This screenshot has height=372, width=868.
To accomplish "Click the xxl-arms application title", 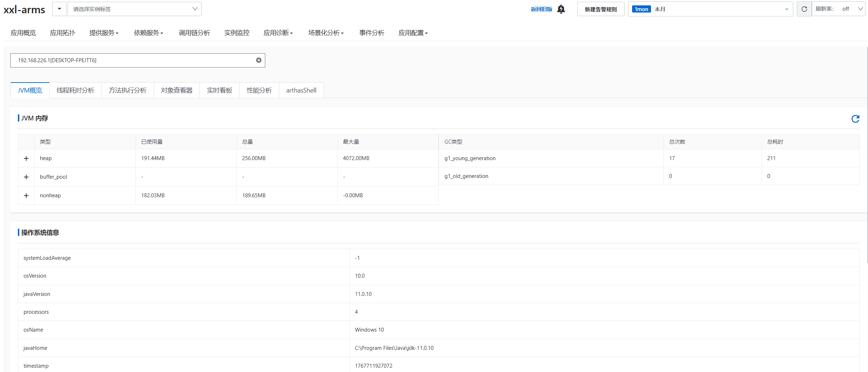I will (24, 10).
